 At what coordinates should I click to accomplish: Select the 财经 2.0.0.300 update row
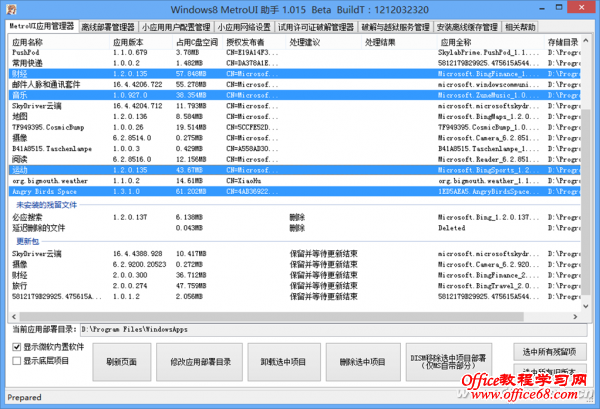click(295, 275)
